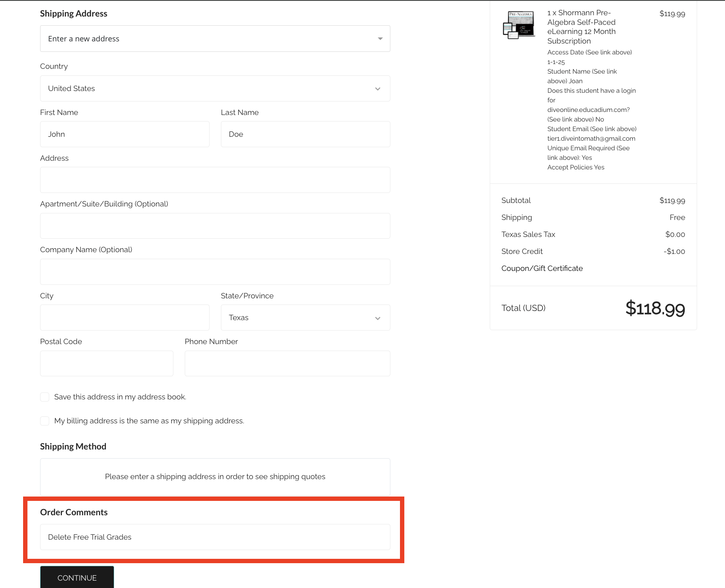Image resolution: width=725 pixels, height=588 pixels.
Task: Click the Last Name field containing Doe
Action: (x=305, y=134)
